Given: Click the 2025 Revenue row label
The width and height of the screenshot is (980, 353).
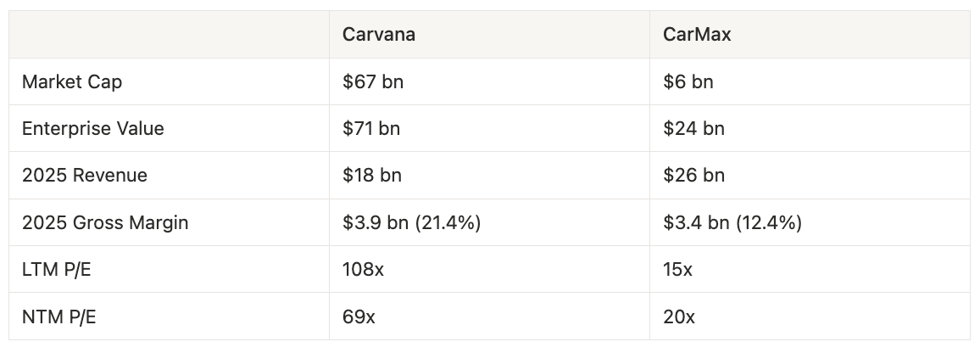Looking at the screenshot, I should [85, 176].
